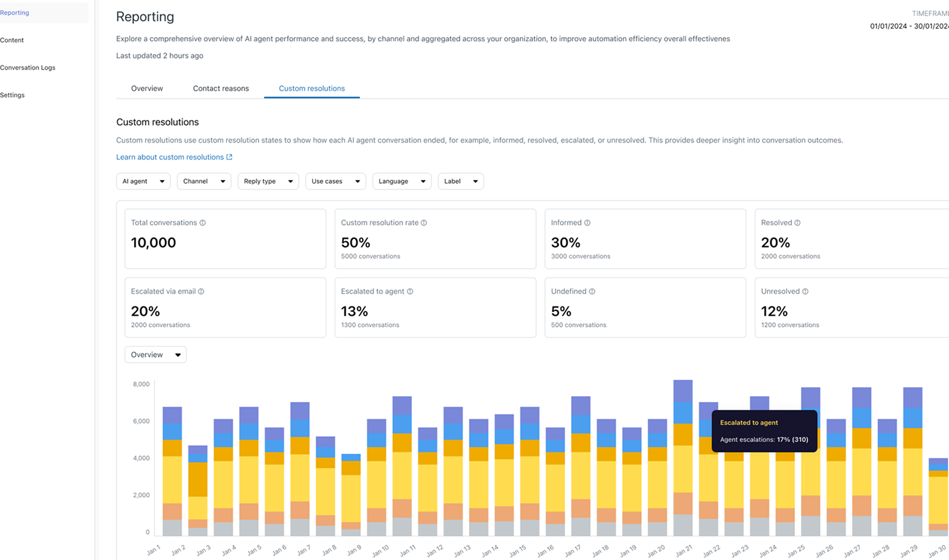Click the Informed metric info icon
The image size is (949, 560).
click(587, 223)
